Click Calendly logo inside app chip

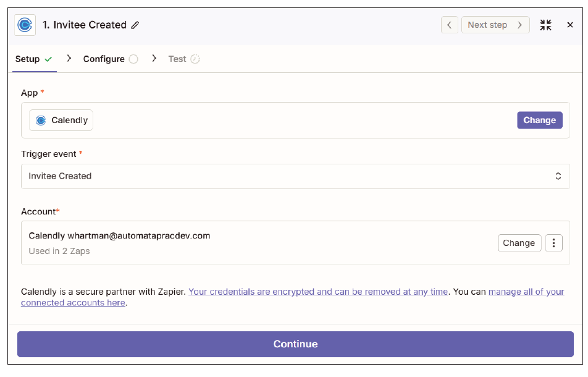[x=41, y=121]
